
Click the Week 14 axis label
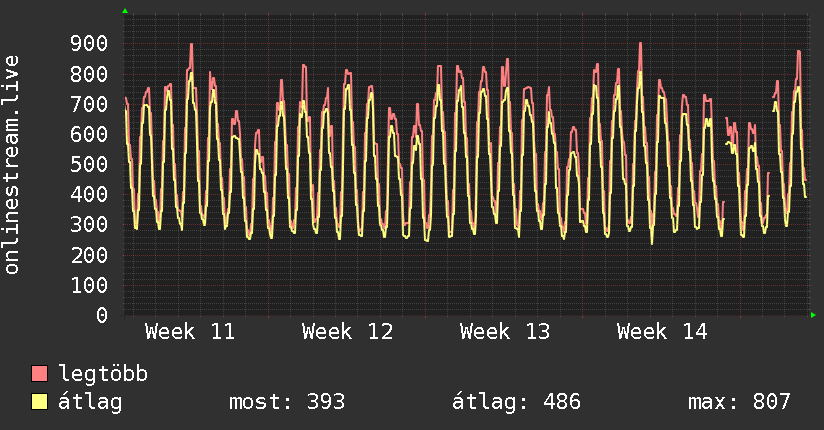point(662,332)
